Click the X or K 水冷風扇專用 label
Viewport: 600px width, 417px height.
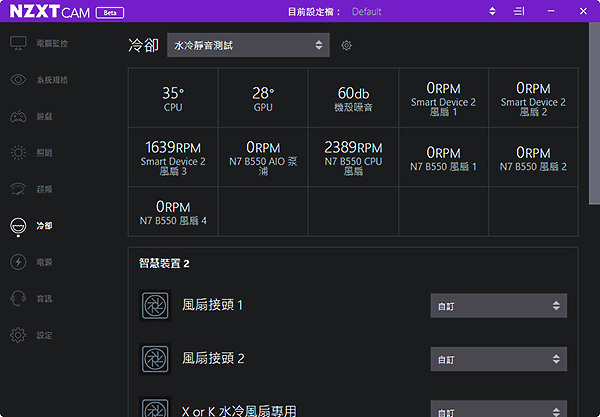click(239, 411)
